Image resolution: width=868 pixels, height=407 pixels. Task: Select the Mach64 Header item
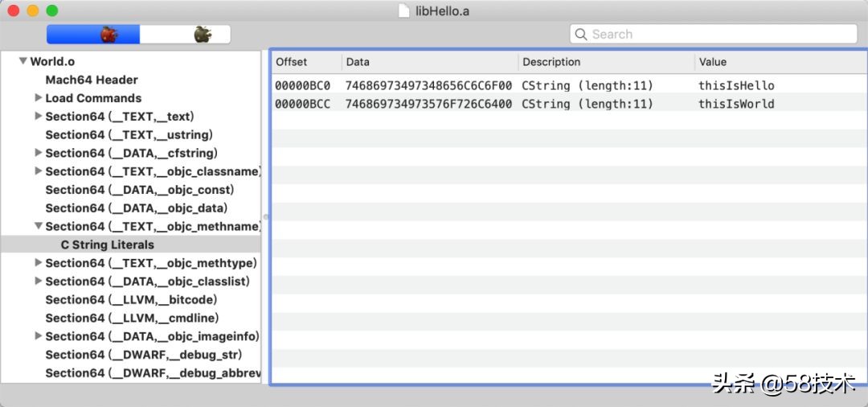pos(92,80)
